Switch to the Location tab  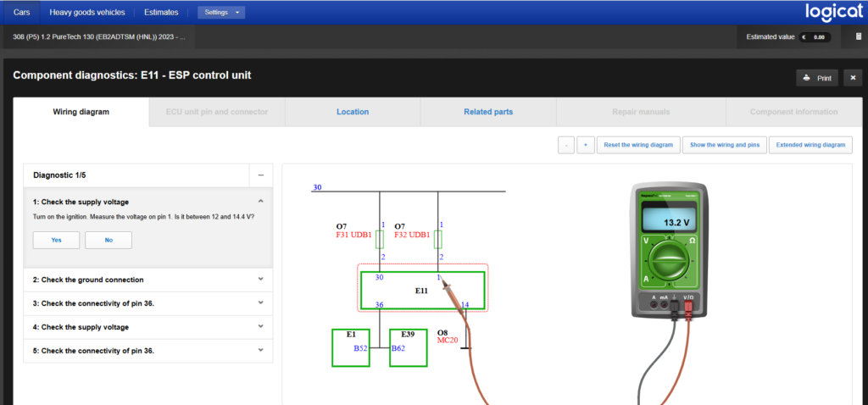(353, 112)
